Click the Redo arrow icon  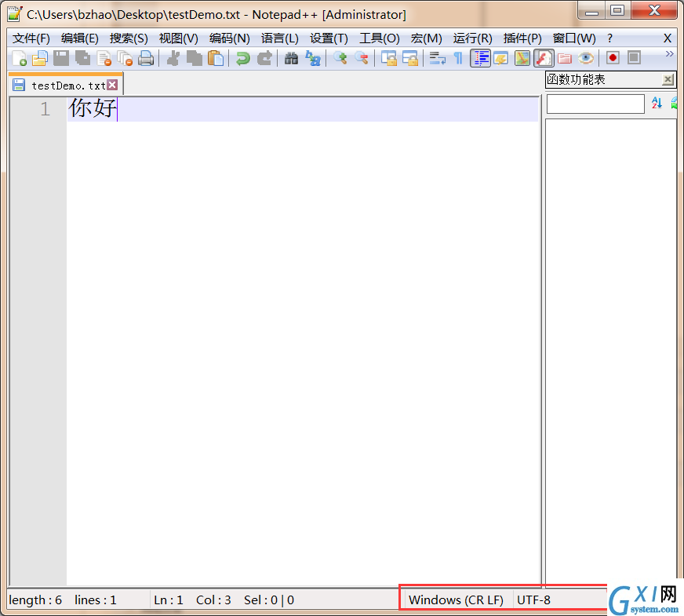pyautogui.click(x=264, y=58)
